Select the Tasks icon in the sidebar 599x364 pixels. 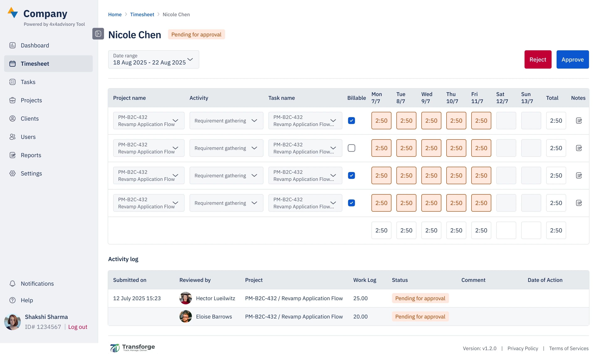[x=13, y=82]
